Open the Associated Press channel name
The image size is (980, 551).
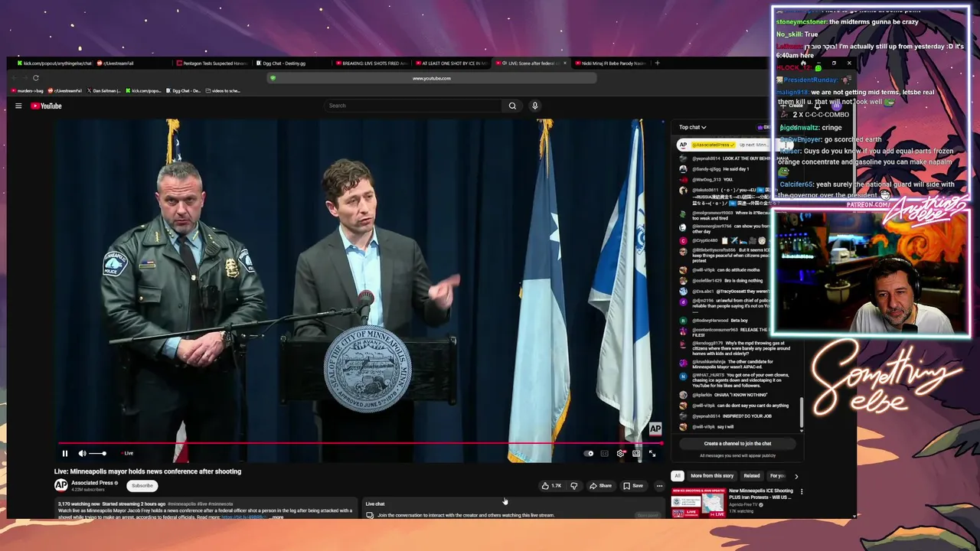click(93, 483)
